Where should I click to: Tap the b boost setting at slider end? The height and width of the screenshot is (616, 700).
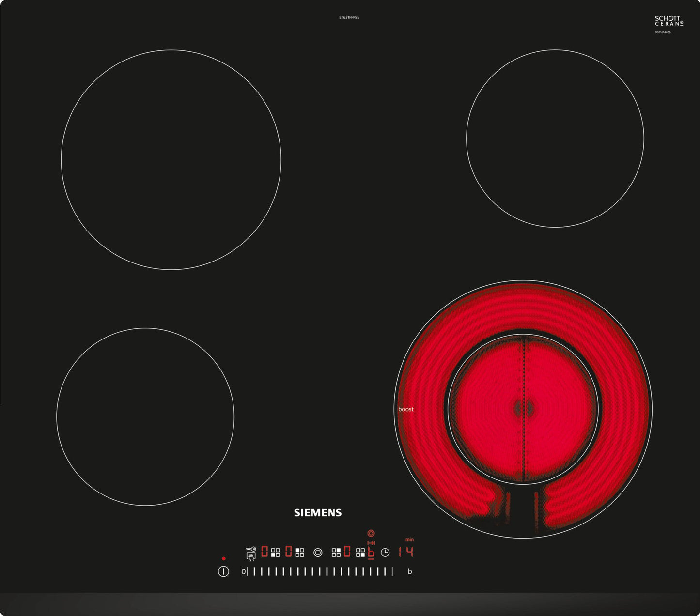pyautogui.click(x=410, y=571)
